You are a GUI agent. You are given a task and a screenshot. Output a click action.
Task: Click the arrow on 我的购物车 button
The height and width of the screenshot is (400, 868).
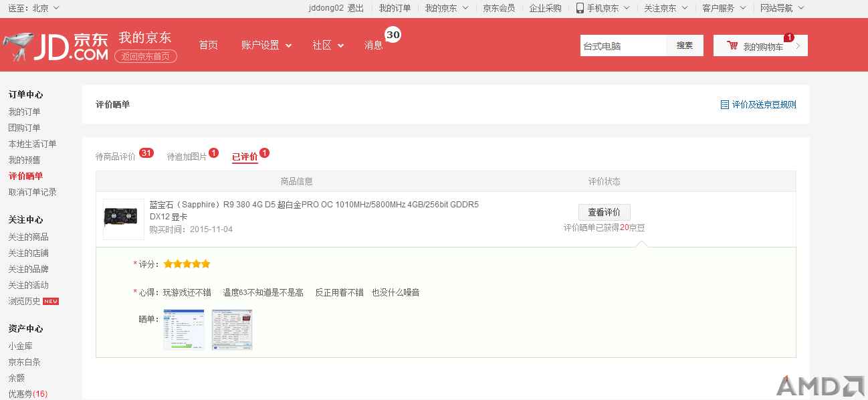pyautogui.click(x=798, y=46)
